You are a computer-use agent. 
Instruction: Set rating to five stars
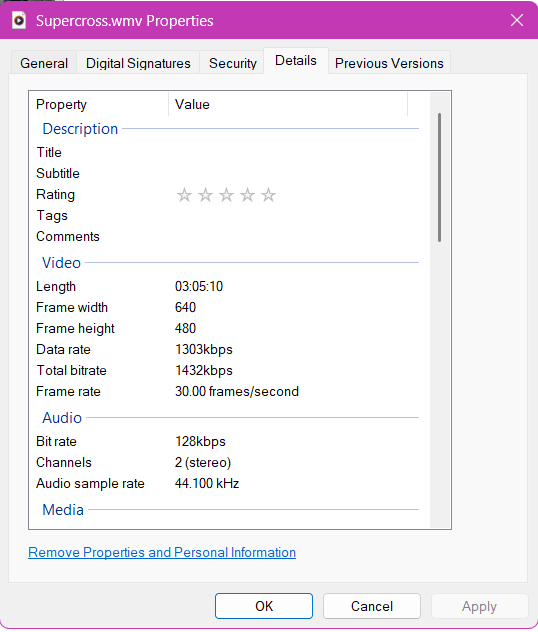coord(268,195)
